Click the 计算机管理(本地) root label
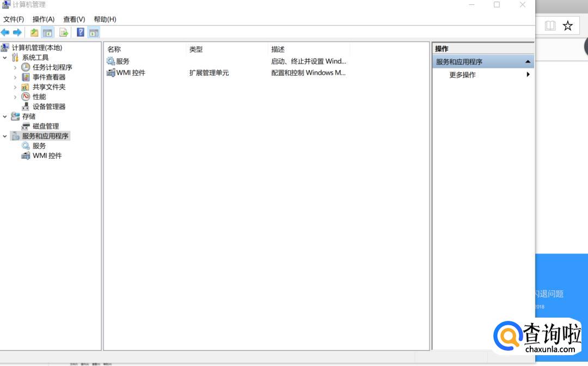The height and width of the screenshot is (366, 588). [x=37, y=47]
